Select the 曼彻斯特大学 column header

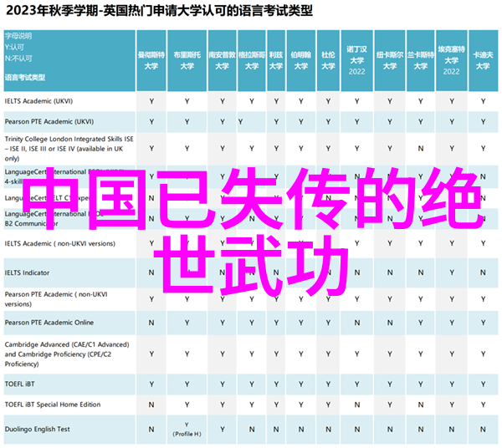(151, 61)
